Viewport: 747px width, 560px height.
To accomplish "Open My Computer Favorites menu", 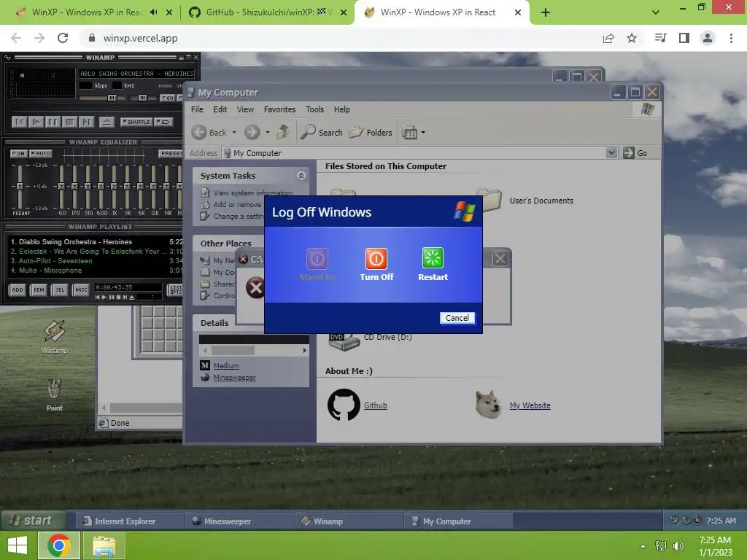I will pos(279,109).
